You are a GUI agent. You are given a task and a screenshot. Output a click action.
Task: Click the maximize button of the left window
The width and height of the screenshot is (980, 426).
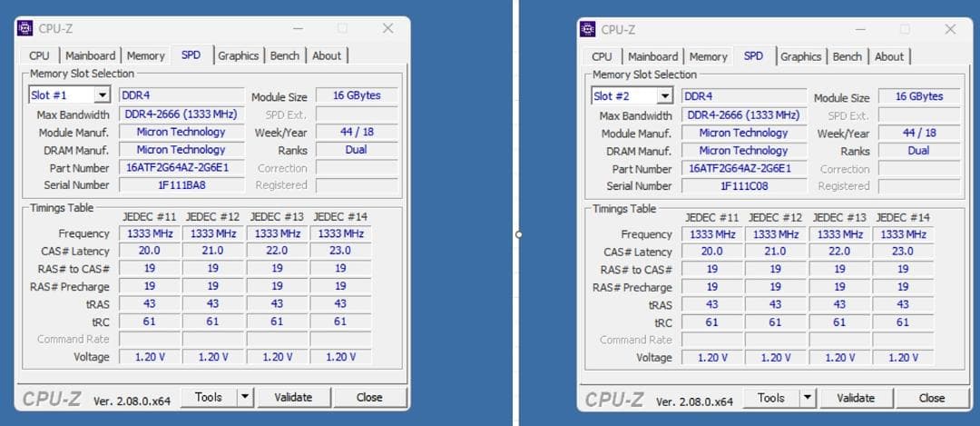pyautogui.click(x=342, y=28)
